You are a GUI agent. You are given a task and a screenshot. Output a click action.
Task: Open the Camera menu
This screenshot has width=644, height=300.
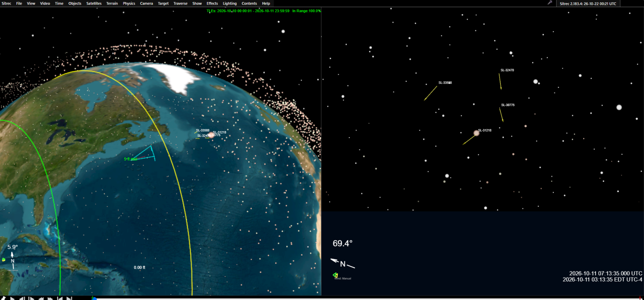pos(147,3)
